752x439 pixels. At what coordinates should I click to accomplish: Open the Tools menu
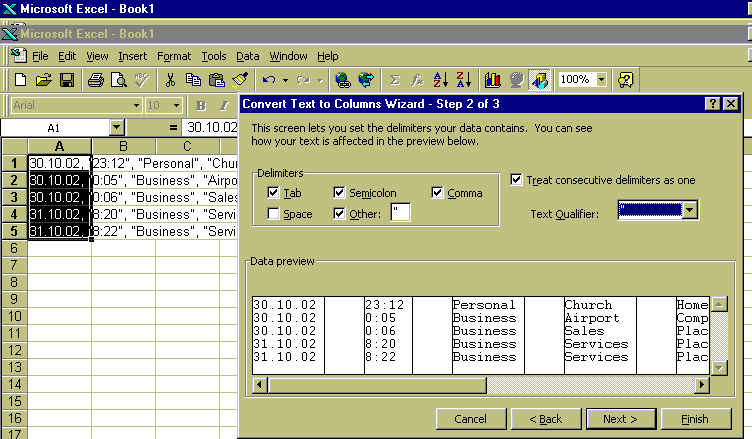tap(214, 56)
